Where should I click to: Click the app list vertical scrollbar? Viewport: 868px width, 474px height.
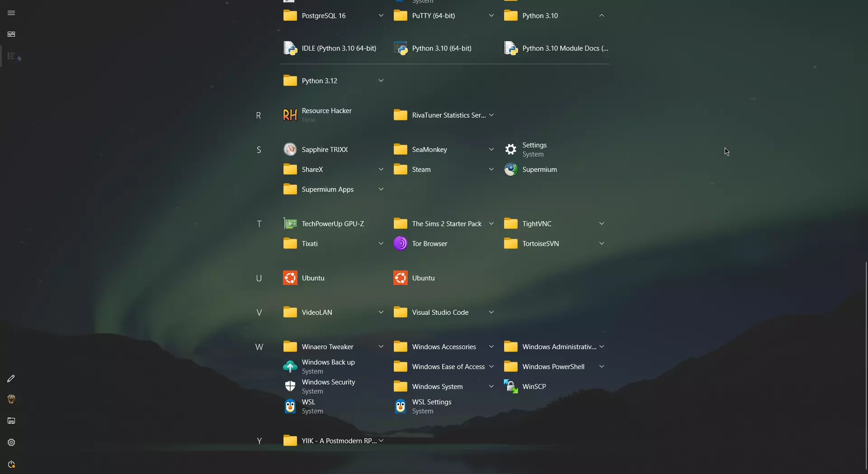coord(866,365)
